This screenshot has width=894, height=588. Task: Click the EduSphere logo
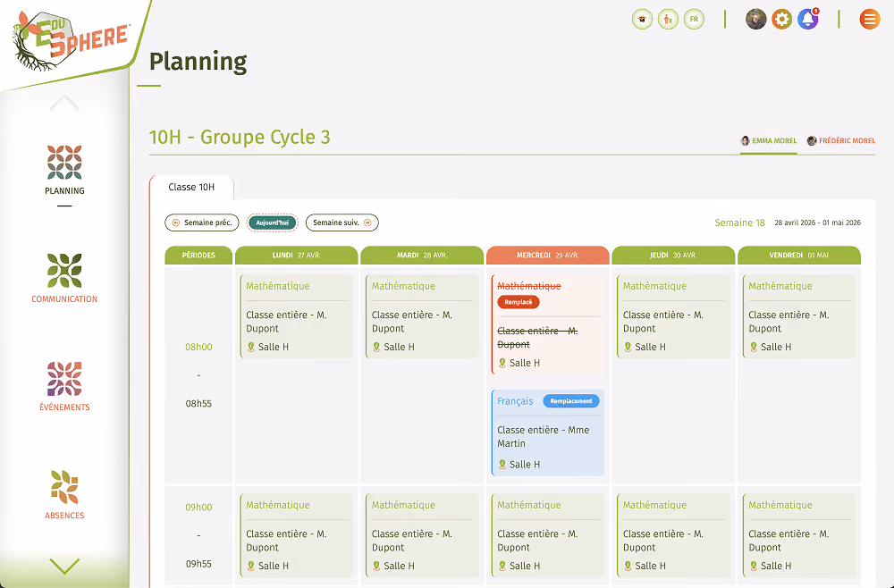70,41
